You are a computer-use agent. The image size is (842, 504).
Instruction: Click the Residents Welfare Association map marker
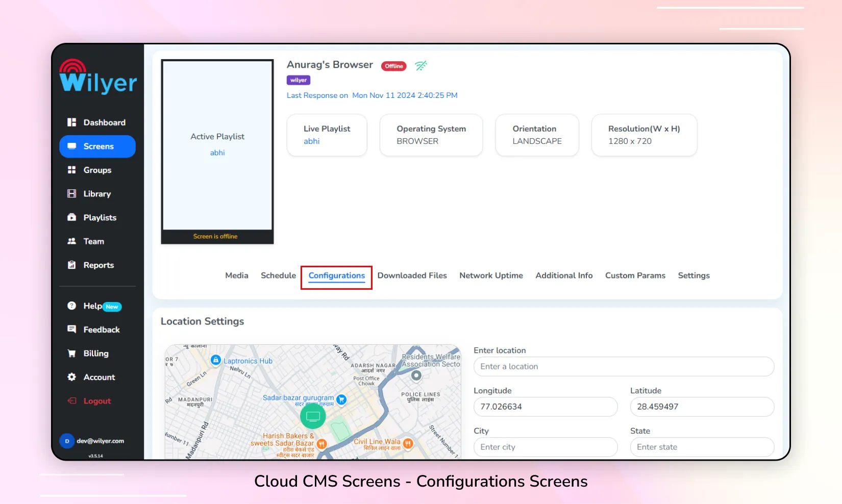point(416,375)
